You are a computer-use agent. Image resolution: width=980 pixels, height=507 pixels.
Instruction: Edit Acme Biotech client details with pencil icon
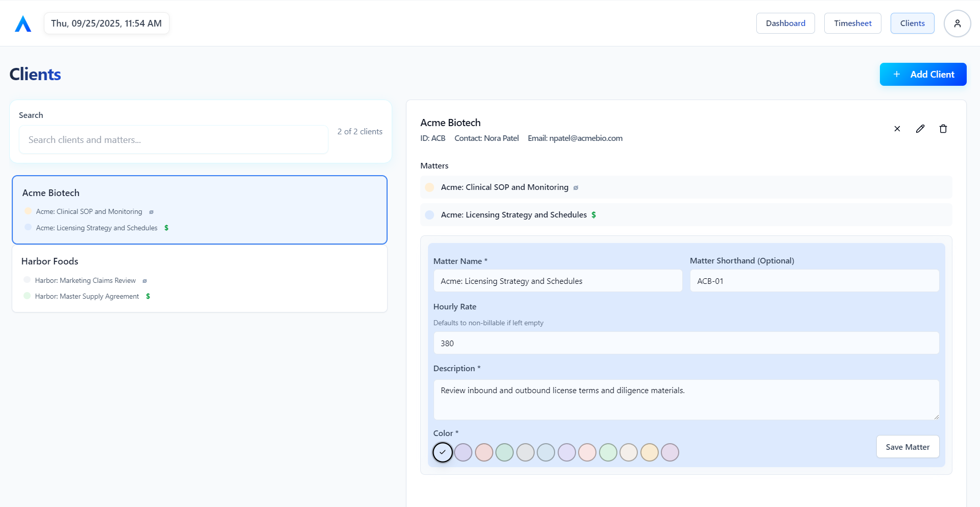coord(920,129)
